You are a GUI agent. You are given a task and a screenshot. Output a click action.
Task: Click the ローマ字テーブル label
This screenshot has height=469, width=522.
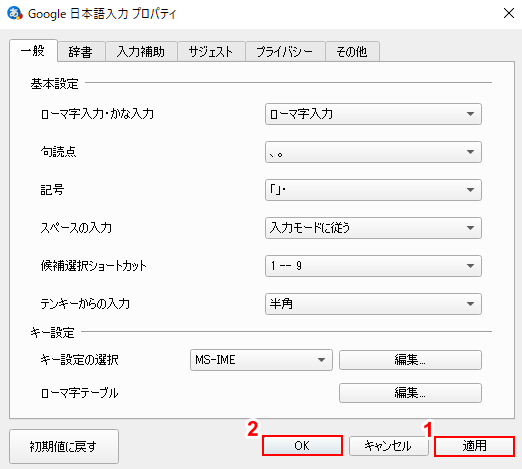(79, 393)
